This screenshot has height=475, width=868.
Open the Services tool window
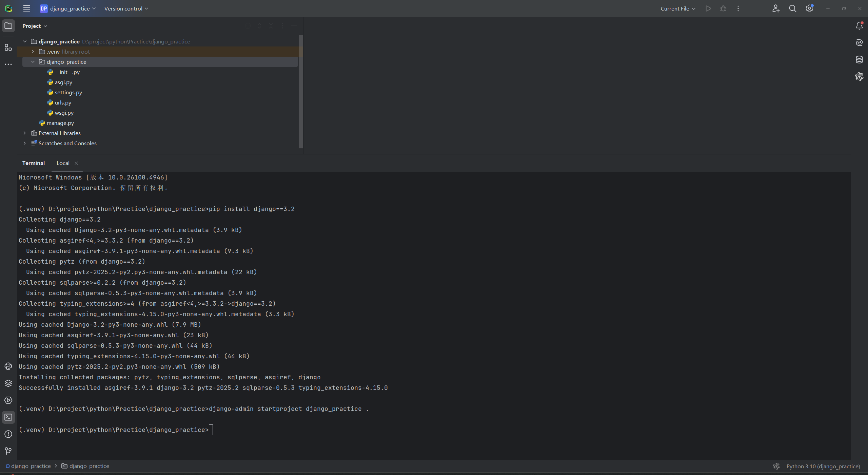(x=8, y=400)
